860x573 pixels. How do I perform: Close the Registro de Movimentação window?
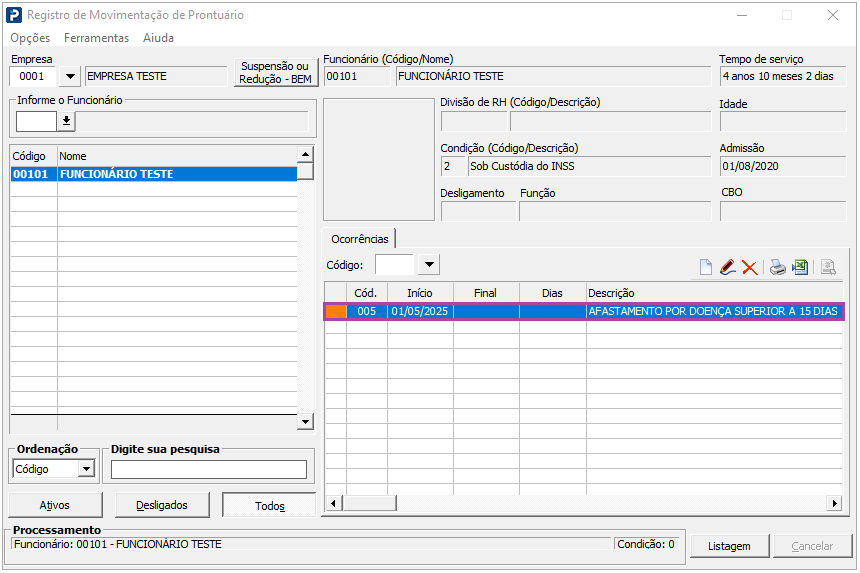(x=833, y=15)
